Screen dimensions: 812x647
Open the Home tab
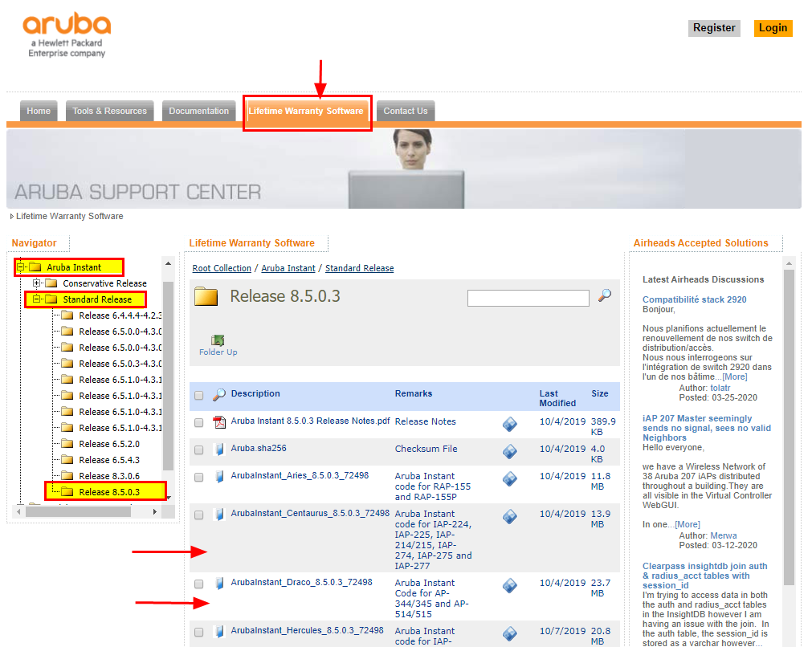click(39, 111)
